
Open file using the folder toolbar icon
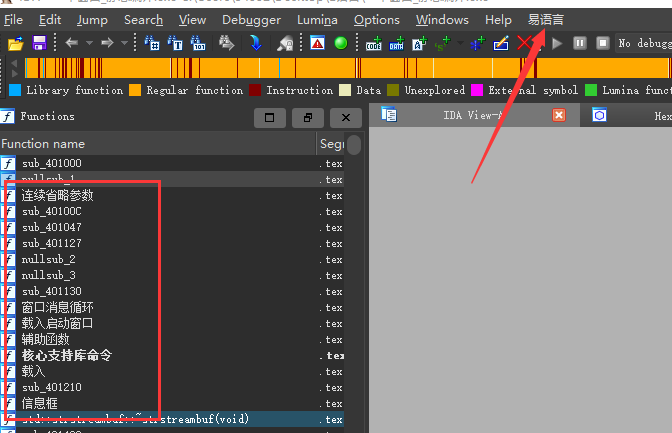pyautogui.click(x=15, y=43)
